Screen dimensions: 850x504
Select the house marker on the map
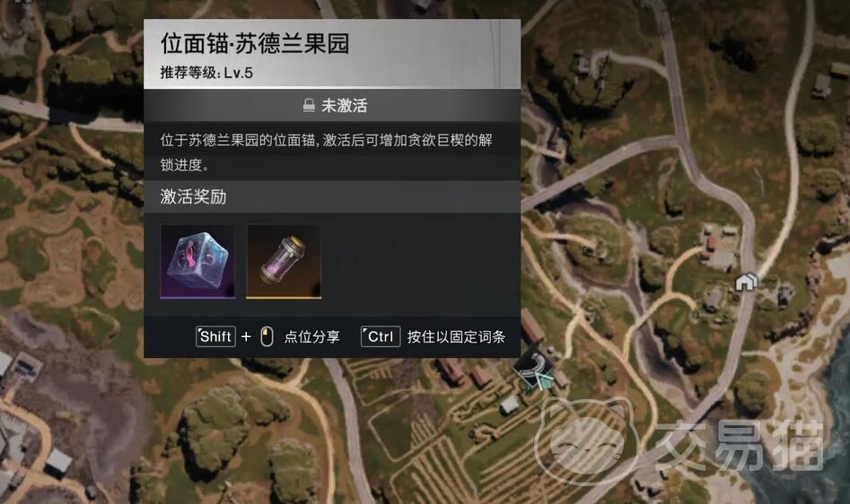(x=746, y=282)
